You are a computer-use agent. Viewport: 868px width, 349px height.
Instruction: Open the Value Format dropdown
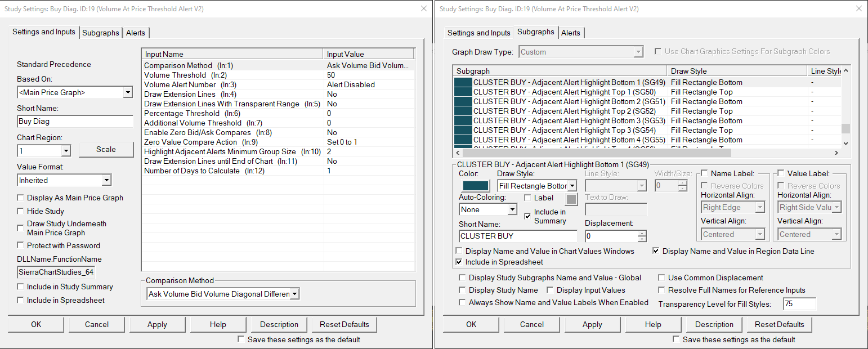click(106, 180)
